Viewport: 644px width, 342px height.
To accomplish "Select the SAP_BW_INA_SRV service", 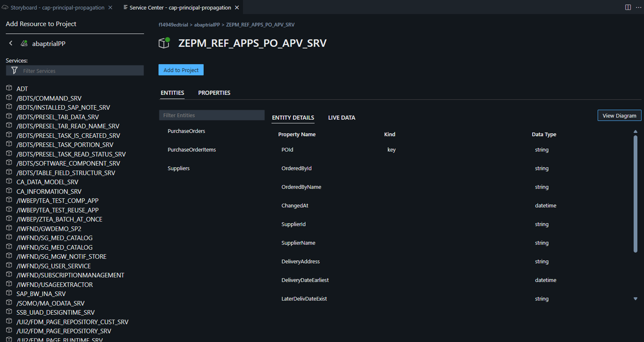I will (x=41, y=294).
